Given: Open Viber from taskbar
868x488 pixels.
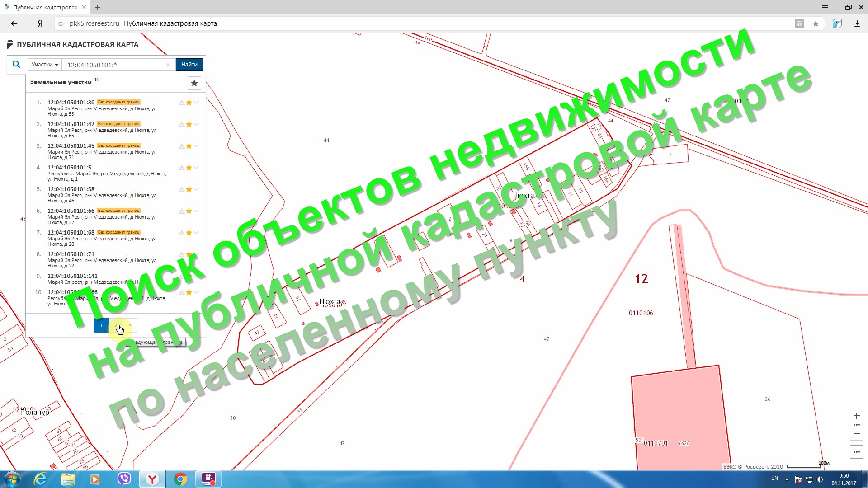Looking at the screenshot, I should click(124, 479).
